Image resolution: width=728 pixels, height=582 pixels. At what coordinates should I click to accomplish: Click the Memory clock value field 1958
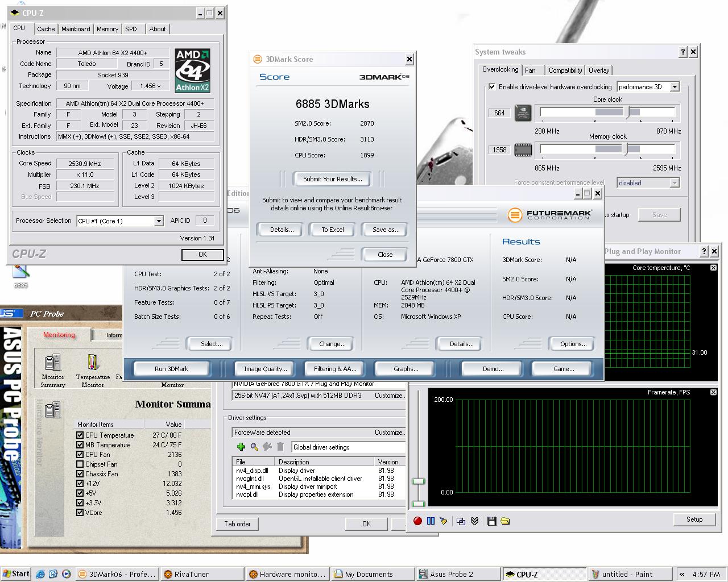(x=499, y=150)
